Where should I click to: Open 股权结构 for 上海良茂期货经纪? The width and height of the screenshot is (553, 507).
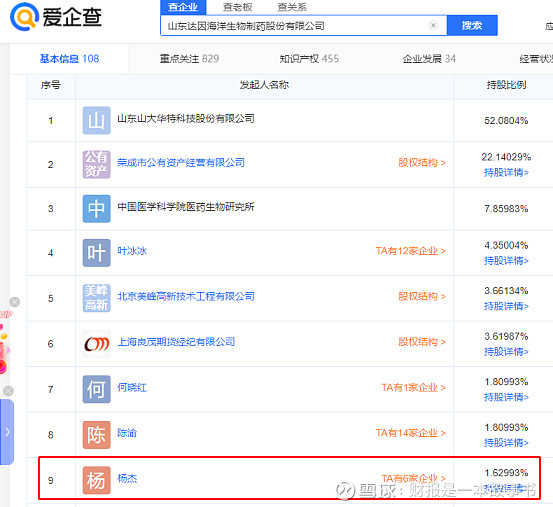coord(422,342)
